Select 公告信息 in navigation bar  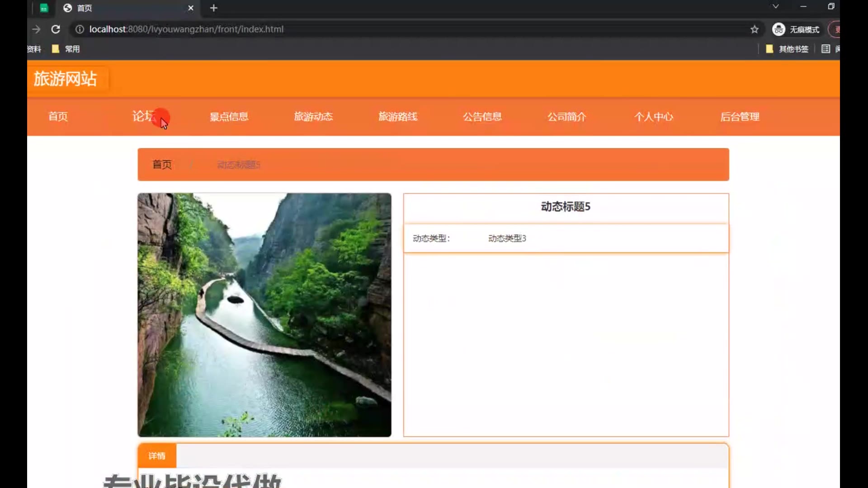click(x=482, y=117)
